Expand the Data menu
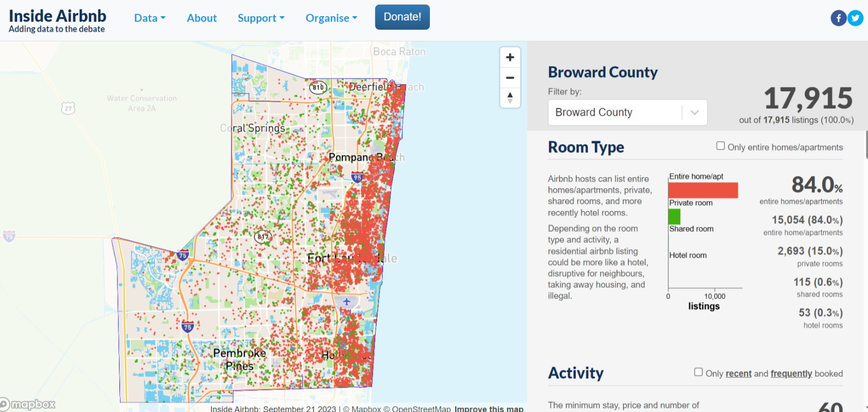 click(x=150, y=18)
